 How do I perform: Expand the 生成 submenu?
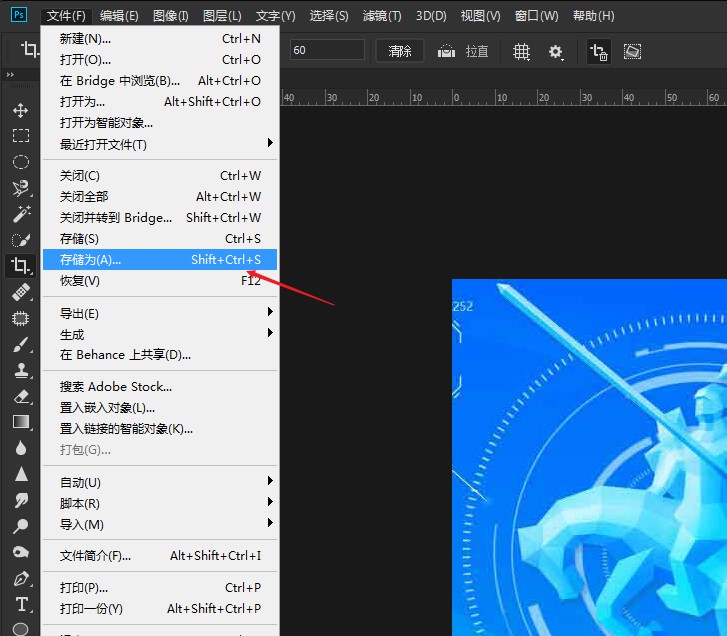160,334
